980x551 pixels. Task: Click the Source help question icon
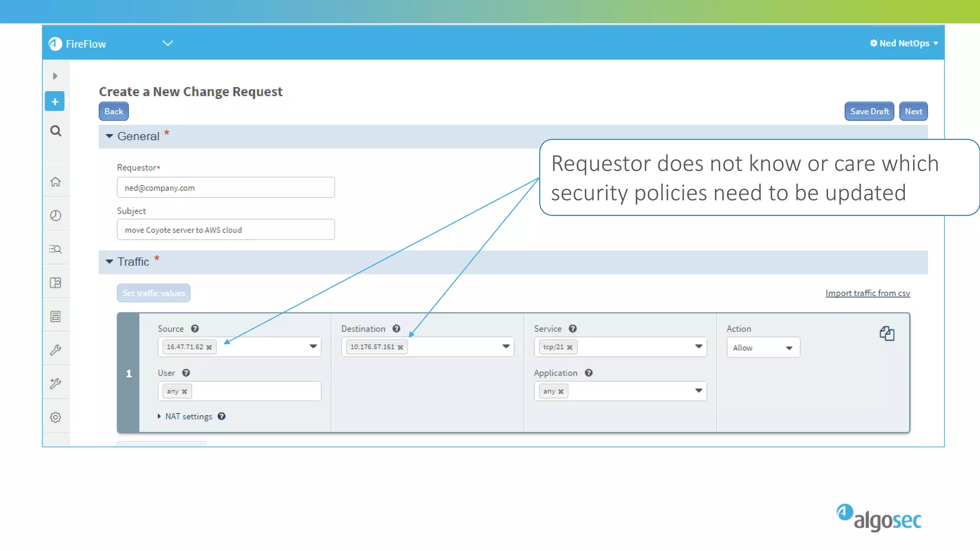click(195, 329)
